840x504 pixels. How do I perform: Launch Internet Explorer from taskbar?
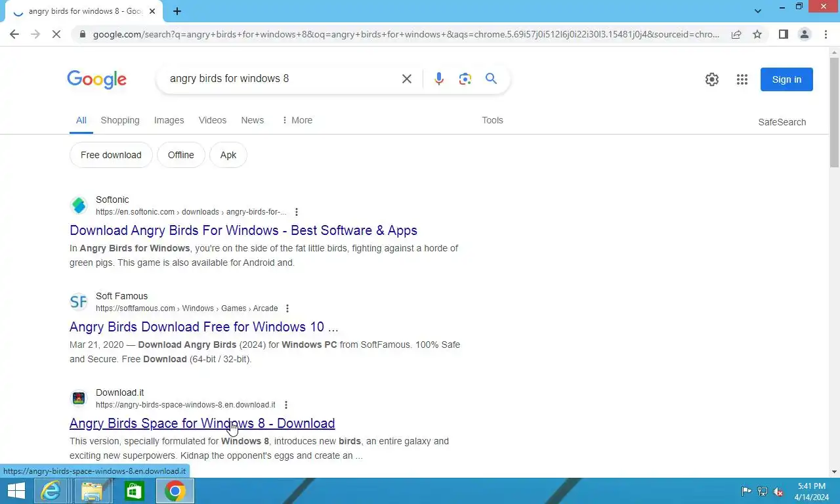51,491
